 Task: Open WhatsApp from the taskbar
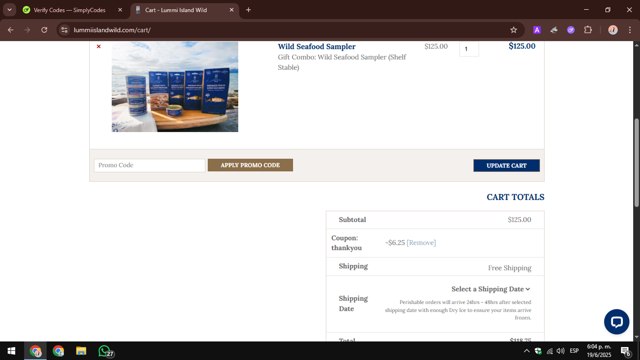105,351
